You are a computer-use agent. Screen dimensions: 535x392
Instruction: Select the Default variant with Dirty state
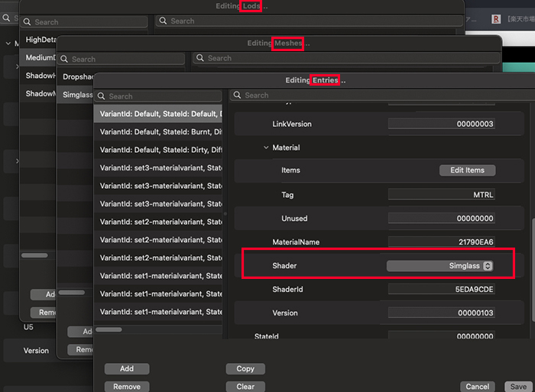[x=160, y=150]
